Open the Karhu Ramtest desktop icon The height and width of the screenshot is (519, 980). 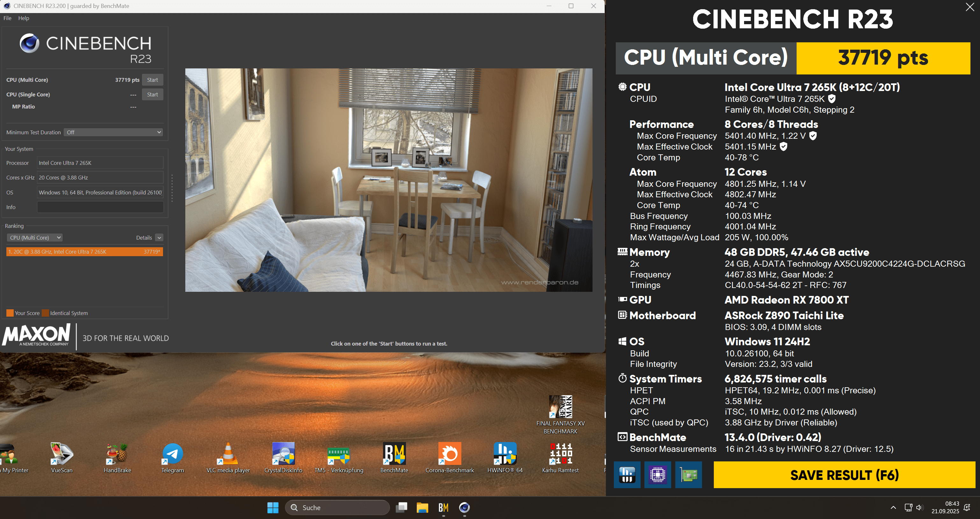click(560, 454)
